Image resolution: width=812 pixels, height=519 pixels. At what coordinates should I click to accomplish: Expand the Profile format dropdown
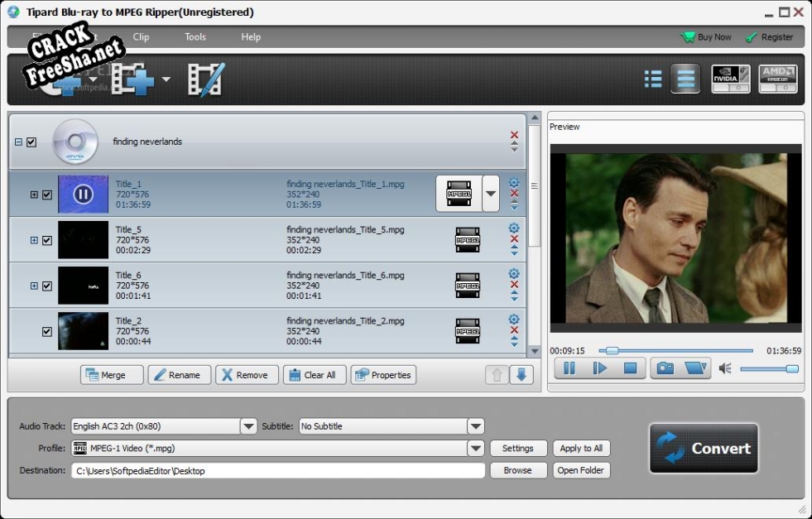(475, 449)
